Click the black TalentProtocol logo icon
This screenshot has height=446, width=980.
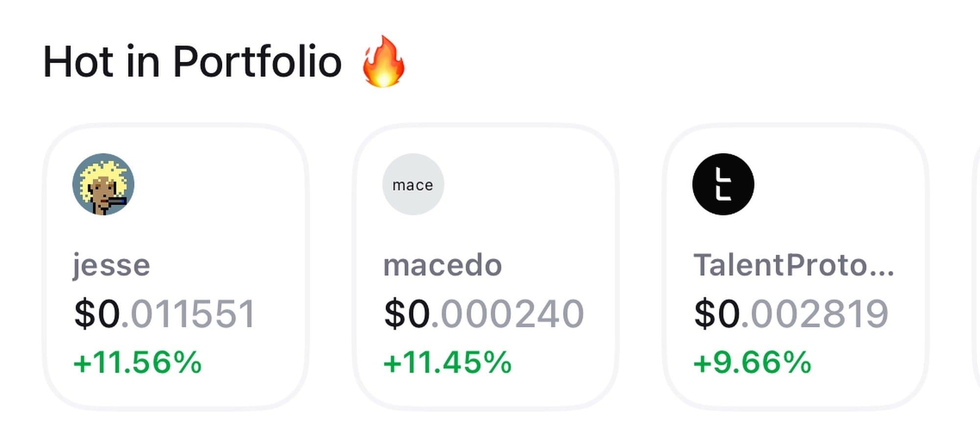click(x=723, y=184)
